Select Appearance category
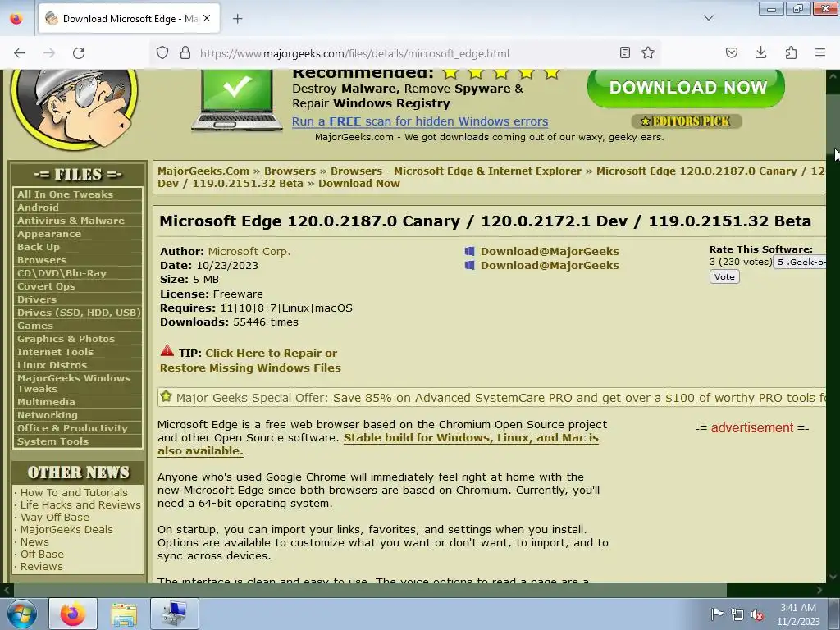 (49, 234)
